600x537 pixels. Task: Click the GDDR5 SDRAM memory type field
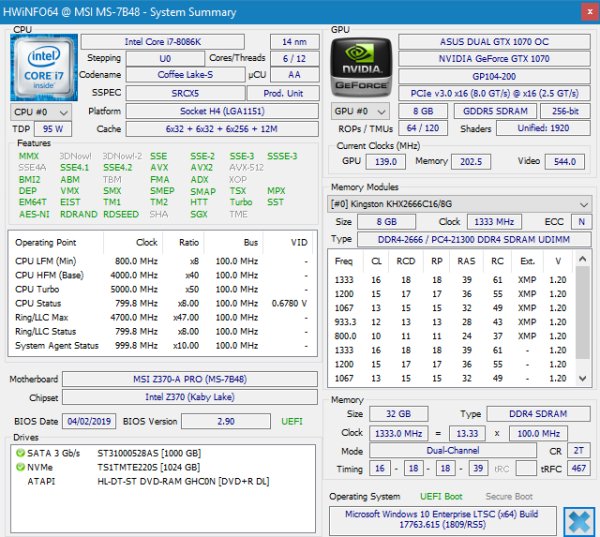tap(495, 111)
